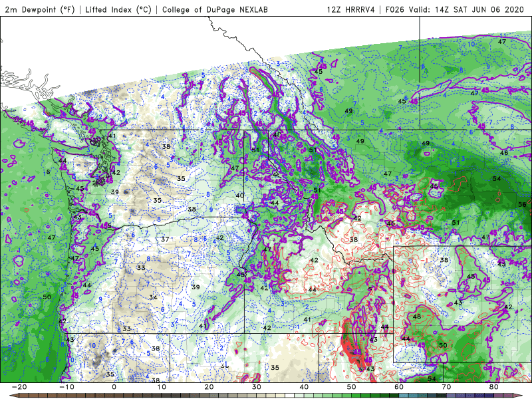
Task: Click the black "37" dewpoint value on the map
Action: pyautogui.click(x=165, y=239)
